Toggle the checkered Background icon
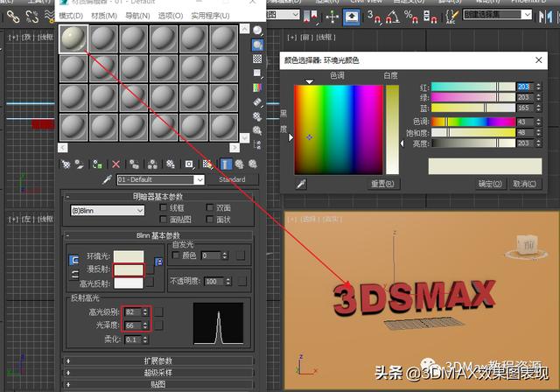Image resolution: width=560 pixels, height=392 pixels. (258, 59)
